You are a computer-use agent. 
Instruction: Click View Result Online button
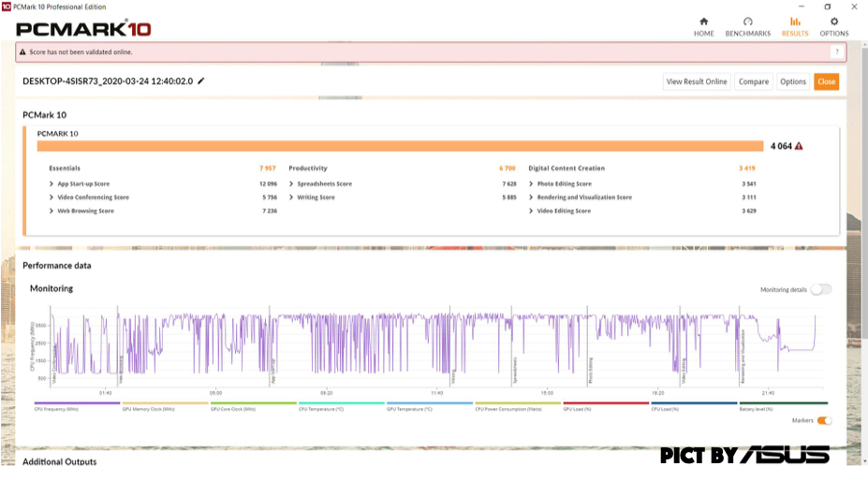(697, 81)
